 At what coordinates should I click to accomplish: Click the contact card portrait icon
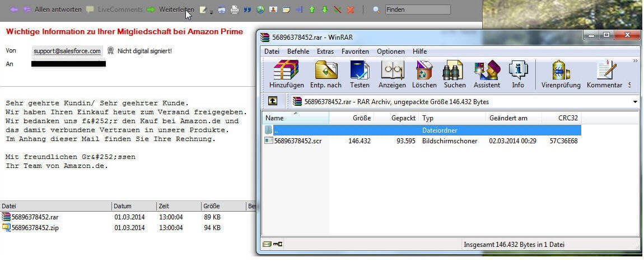[273, 10]
